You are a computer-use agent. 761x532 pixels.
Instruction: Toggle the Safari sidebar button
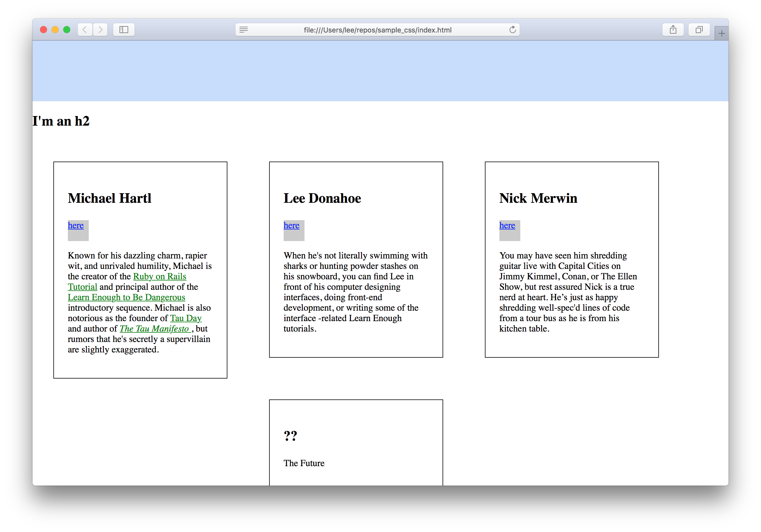pyautogui.click(x=124, y=30)
